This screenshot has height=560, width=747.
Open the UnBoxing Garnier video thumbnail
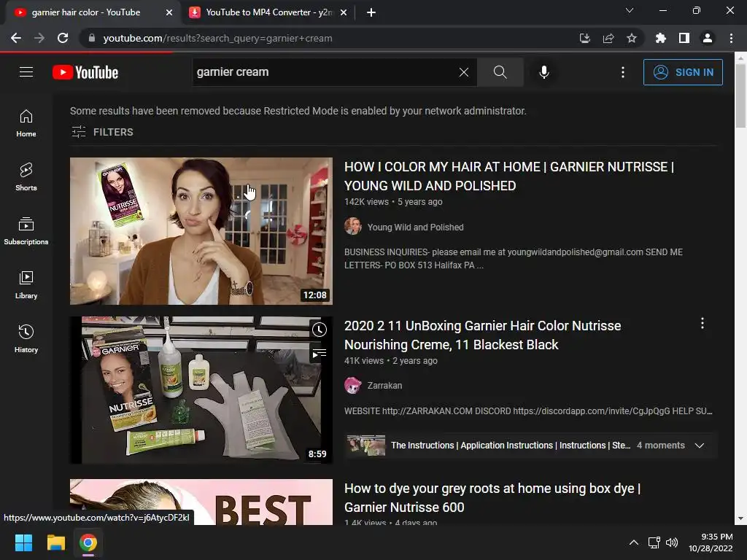tap(201, 390)
